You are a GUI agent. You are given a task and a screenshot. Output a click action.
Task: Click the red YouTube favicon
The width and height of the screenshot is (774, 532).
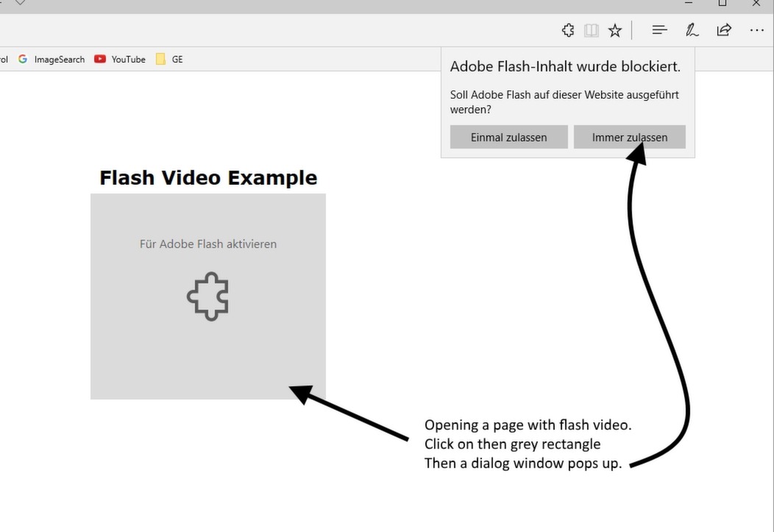[100, 59]
